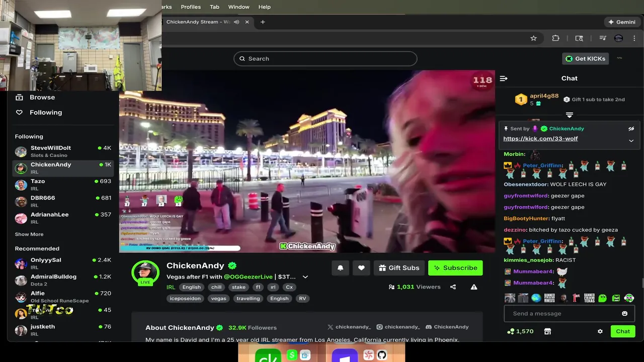The width and height of the screenshot is (644, 362).
Task: Open the Help menu
Action: (x=265, y=7)
